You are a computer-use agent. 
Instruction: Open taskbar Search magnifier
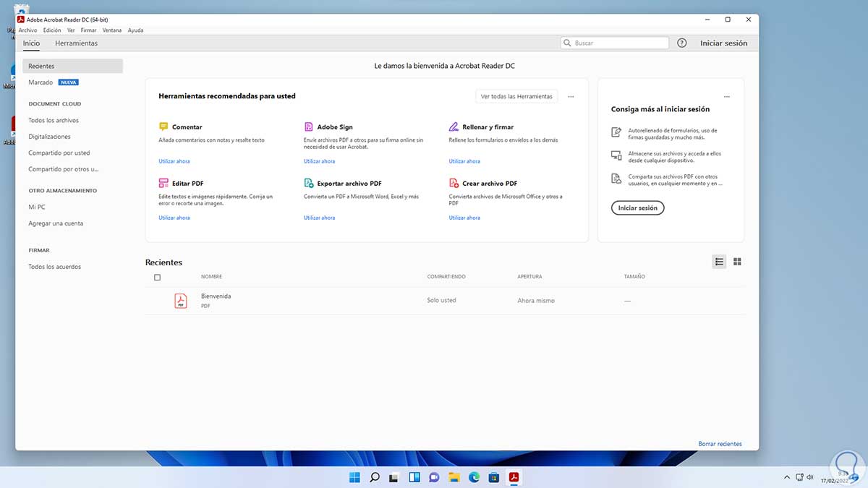click(x=375, y=477)
